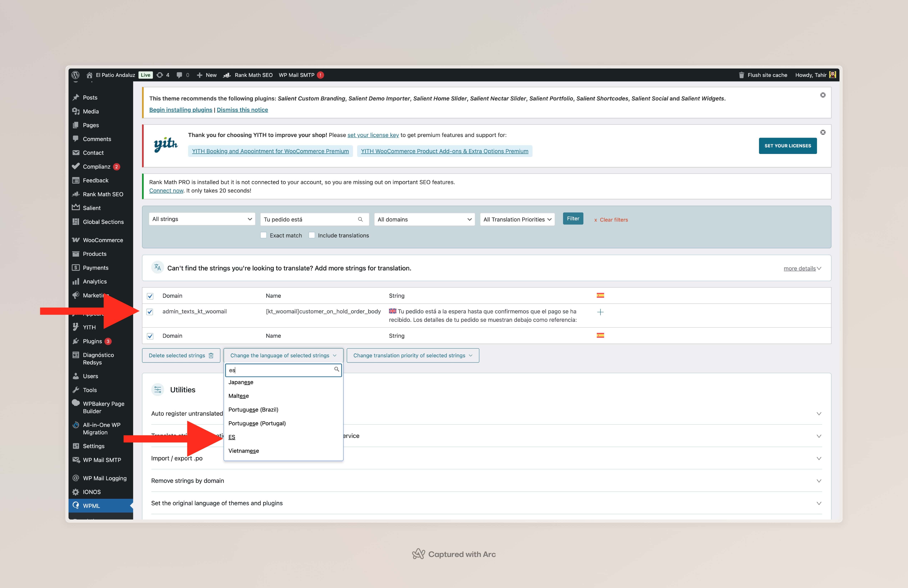Select Japanese from language list
The width and height of the screenshot is (908, 588).
click(283, 382)
